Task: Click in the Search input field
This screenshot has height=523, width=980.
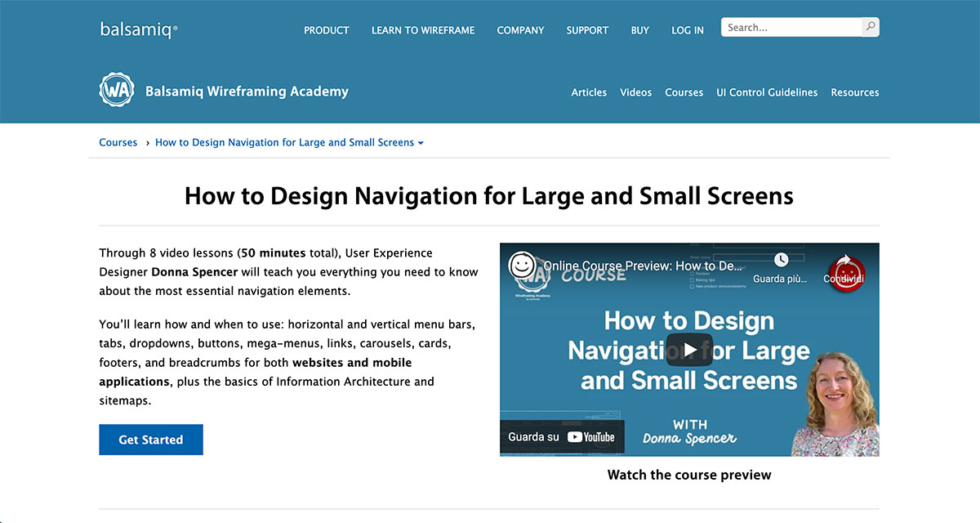Action: [791, 27]
